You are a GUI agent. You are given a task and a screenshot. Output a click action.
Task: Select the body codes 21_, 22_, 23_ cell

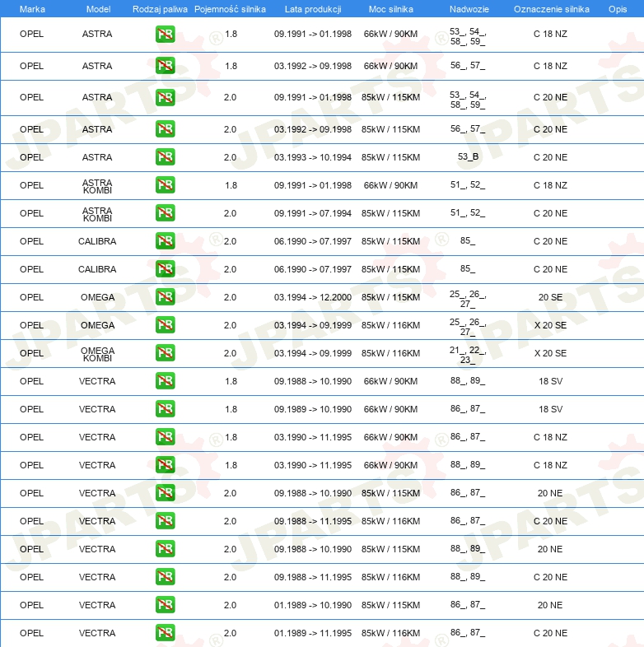pos(468,355)
